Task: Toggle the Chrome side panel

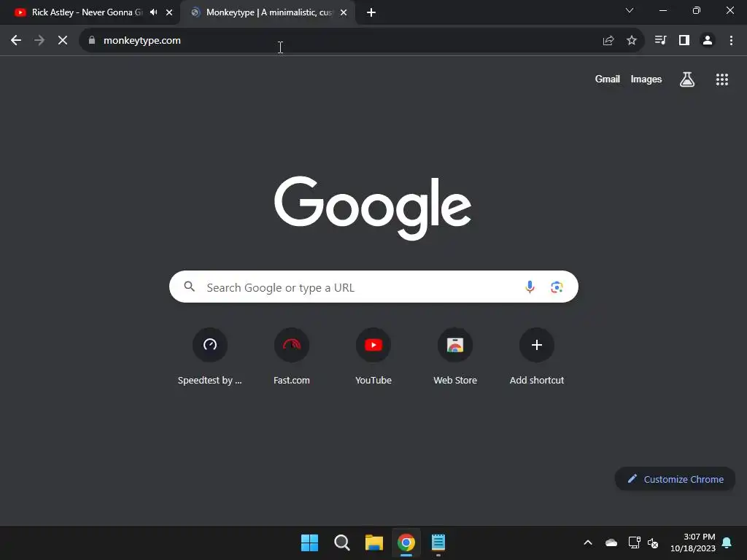Action: point(684,41)
